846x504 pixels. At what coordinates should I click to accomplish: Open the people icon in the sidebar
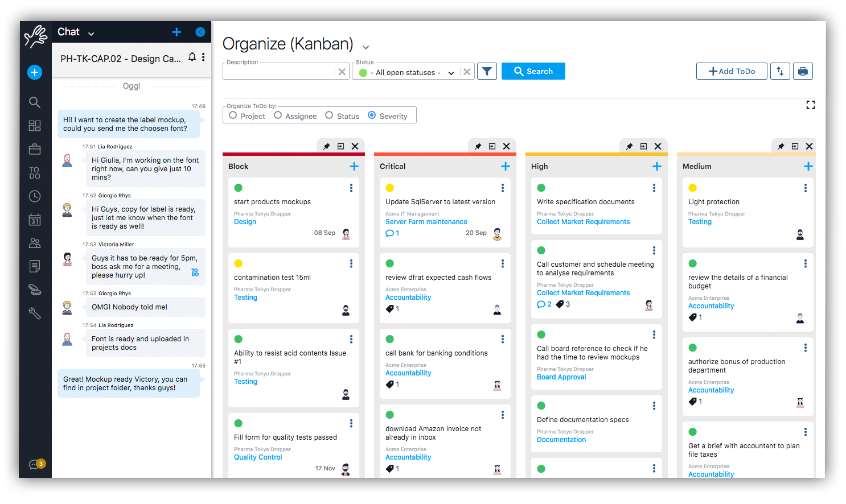(35, 243)
